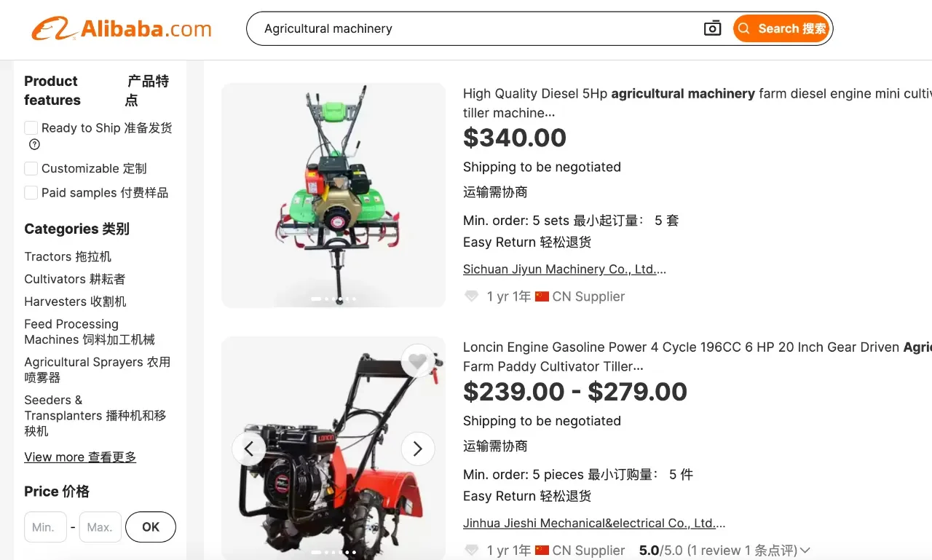This screenshot has height=560, width=932.
Task: Click the diamond supplier badge for Sichuan Jiyun
Action: tap(471, 296)
